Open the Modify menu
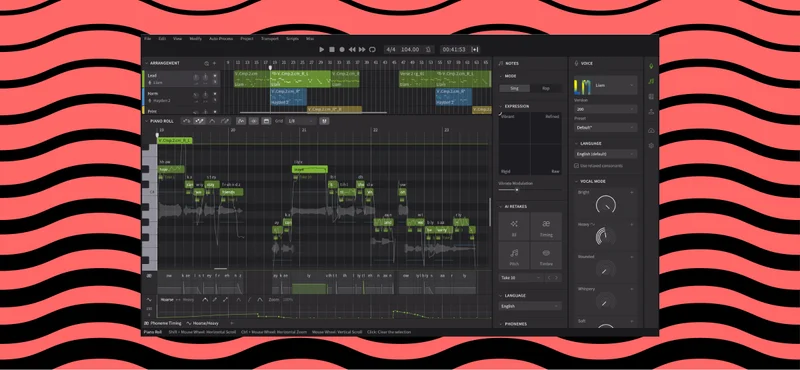800x370 pixels. click(x=195, y=39)
